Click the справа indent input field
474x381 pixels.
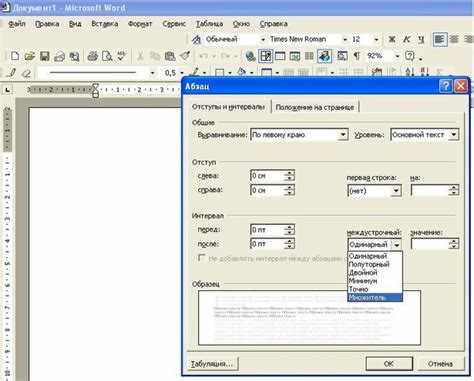coord(268,190)
